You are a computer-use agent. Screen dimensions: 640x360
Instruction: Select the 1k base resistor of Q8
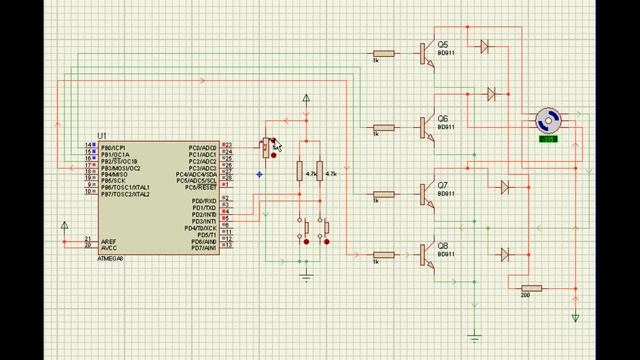click(384, 255)
